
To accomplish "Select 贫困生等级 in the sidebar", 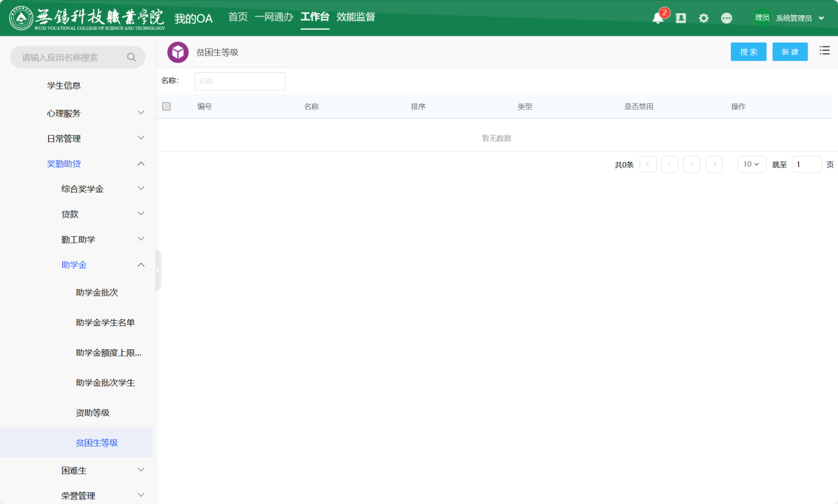I will pos(97,442).
